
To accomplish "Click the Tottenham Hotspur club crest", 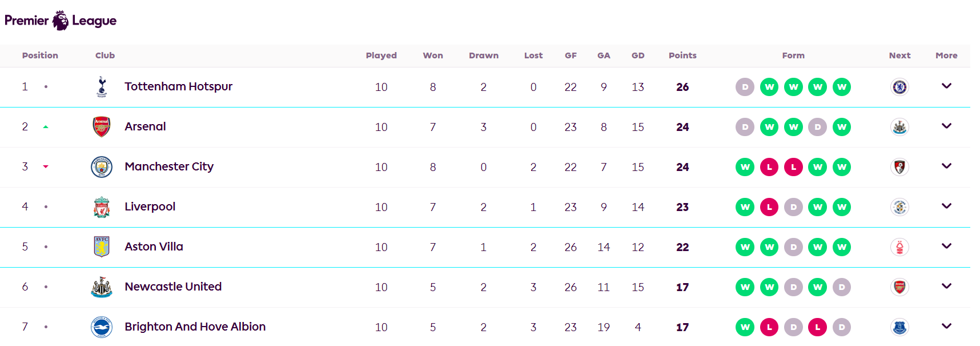I will [x=102, y=87].
